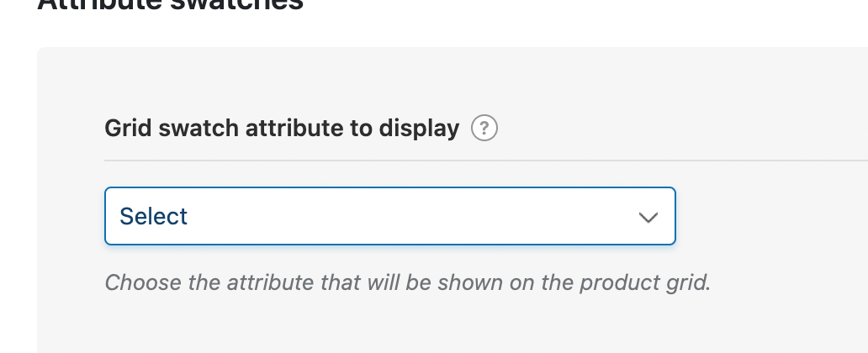The image size is (868, 353).
Task: Click the divider line under the label
Action: click(485, 159)
